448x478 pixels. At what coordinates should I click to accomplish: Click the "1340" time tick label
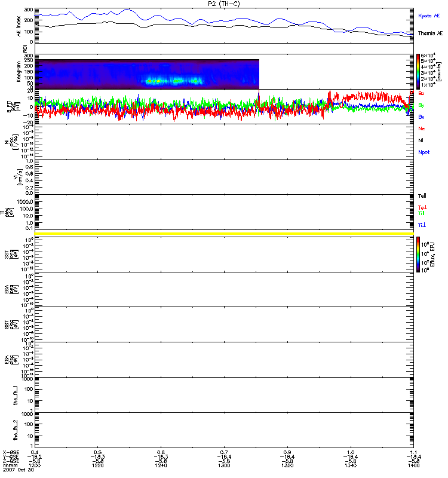(x=351, y=465)
